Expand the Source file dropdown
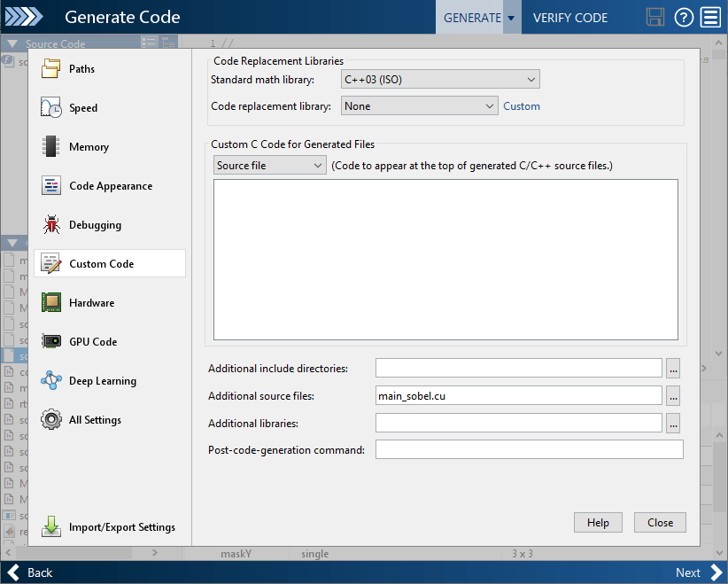728x584 pixels. click(270, 166)
